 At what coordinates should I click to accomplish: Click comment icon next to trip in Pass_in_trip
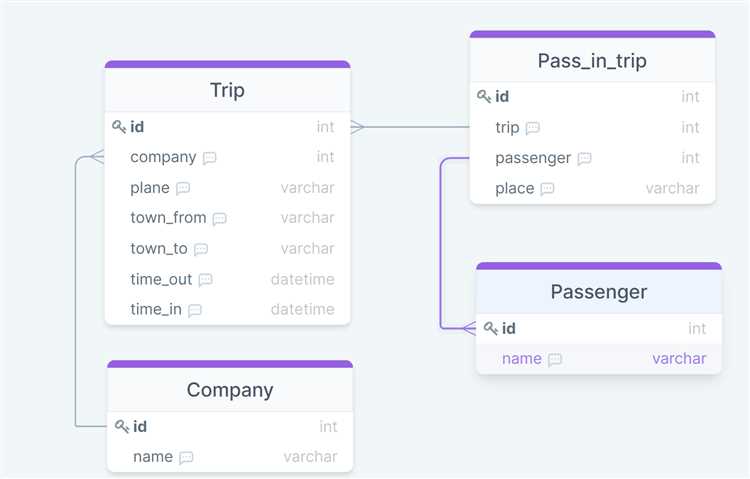pos(532,128)
